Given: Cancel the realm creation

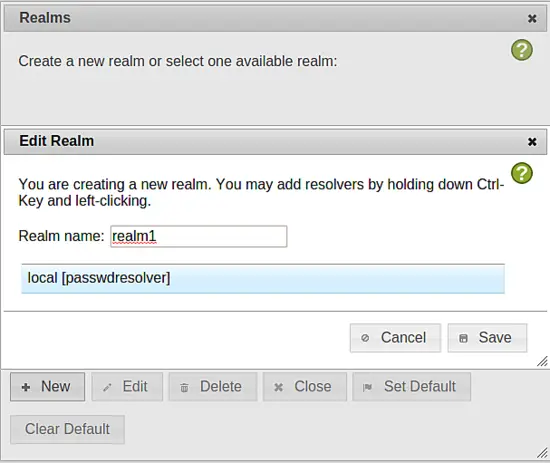Looking at the screenshot, I should tap(395, 338).
